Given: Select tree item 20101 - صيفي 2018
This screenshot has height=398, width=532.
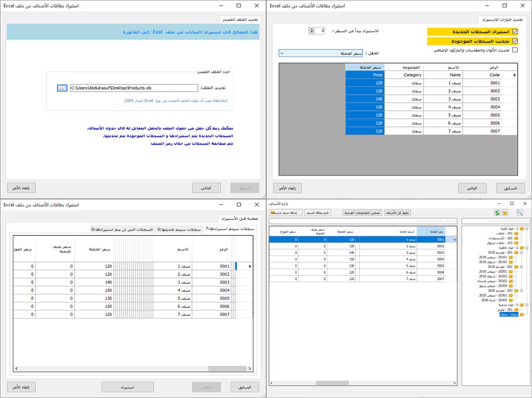Looking at the screenshot, I should point(494,257).
